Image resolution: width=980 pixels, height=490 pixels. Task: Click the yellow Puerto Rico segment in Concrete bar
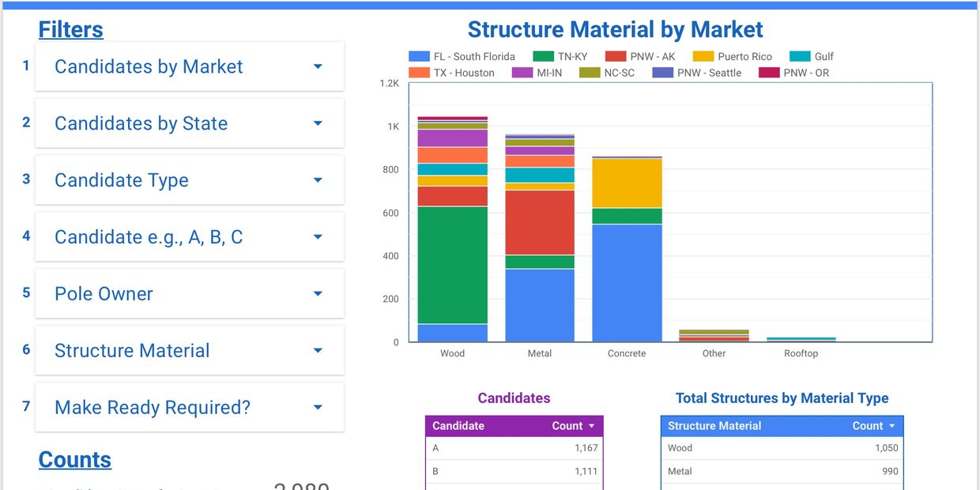click(x=627, y=183)
